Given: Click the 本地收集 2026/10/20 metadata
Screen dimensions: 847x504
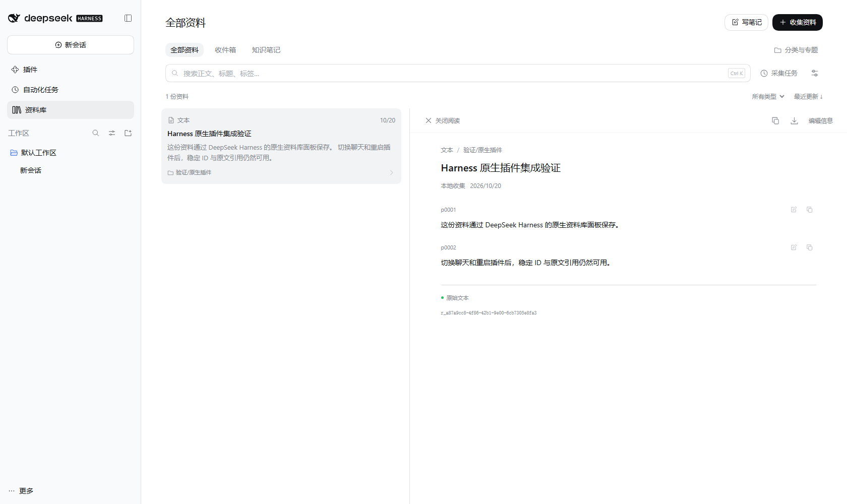Looking at the screenshot, I should point(471,186).
